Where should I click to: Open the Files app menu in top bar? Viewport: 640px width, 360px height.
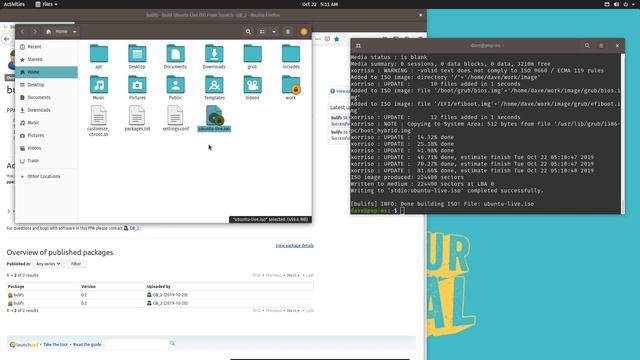click(46, 4)
